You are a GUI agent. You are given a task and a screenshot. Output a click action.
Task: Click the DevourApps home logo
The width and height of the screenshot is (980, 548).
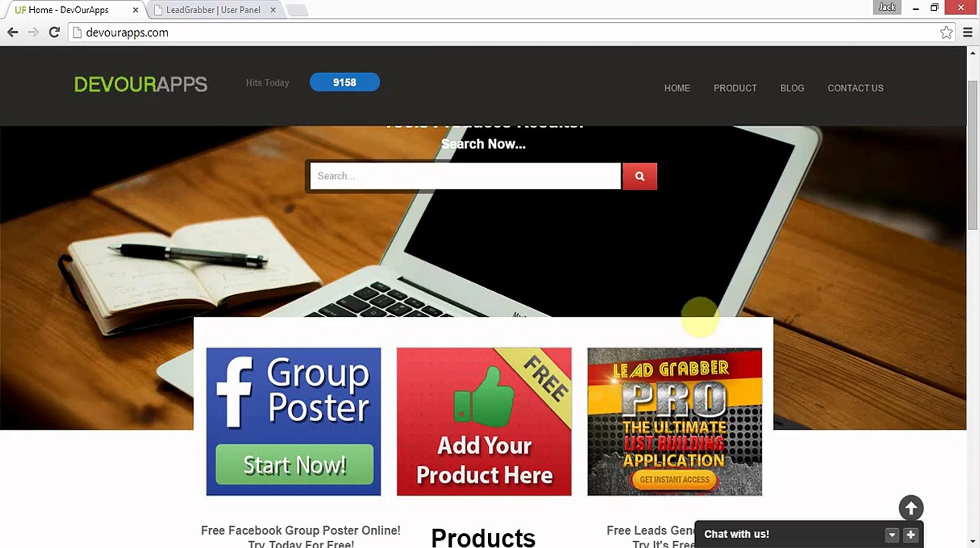tap(140, 84)
